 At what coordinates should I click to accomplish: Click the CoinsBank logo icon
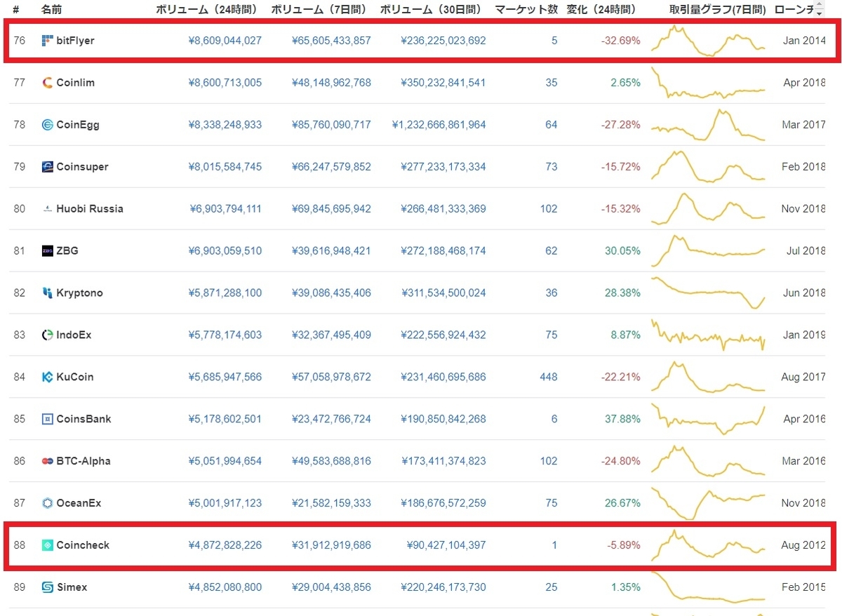click(x=48, y=419)
